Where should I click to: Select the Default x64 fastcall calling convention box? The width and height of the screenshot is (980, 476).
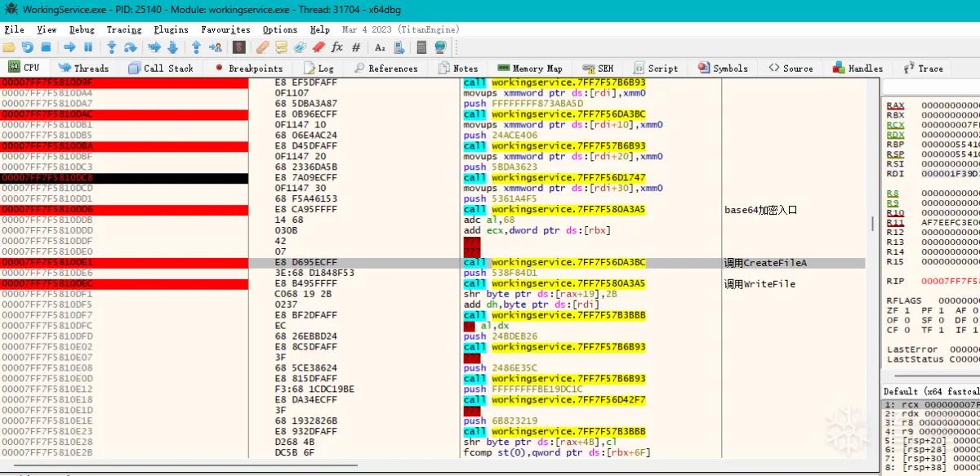tap(931, 391)
